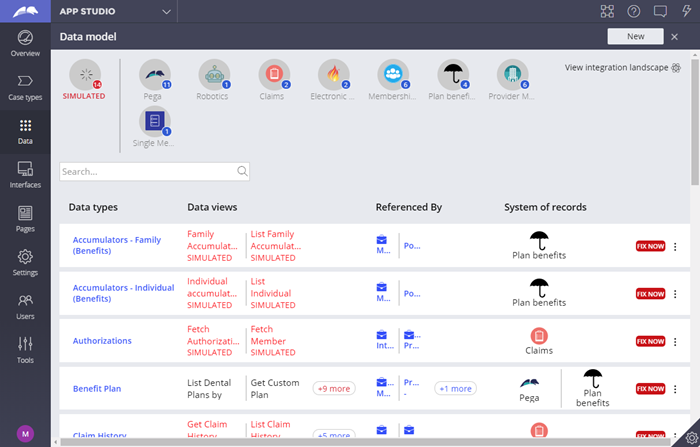The width and height of the screenshot is (700, 447).
Task: Click FIX NOW for Accumulators - Family
Action: tap(650, 246)
